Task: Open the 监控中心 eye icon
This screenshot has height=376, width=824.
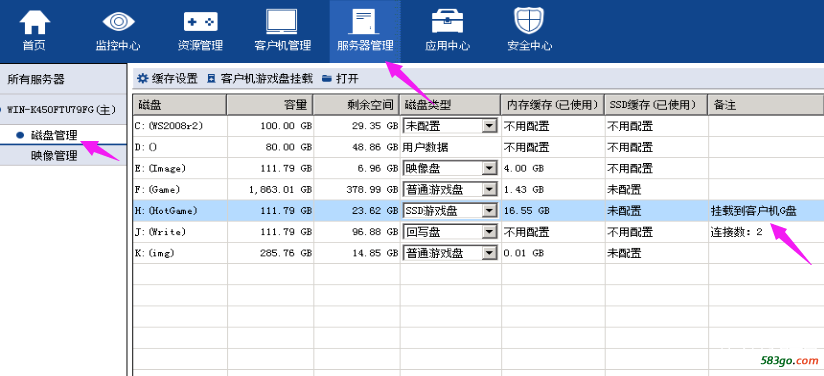Action: pyautogui.click(x=118, y=22)
